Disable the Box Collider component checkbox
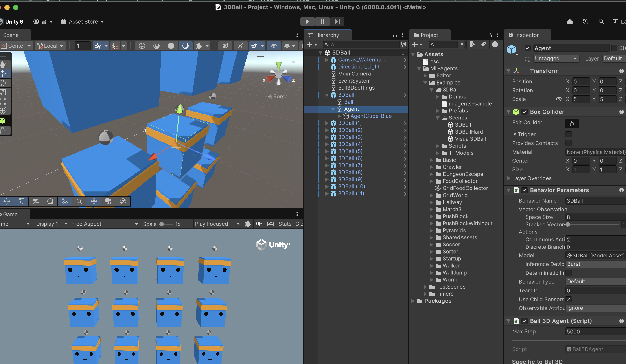 (524, 112)
